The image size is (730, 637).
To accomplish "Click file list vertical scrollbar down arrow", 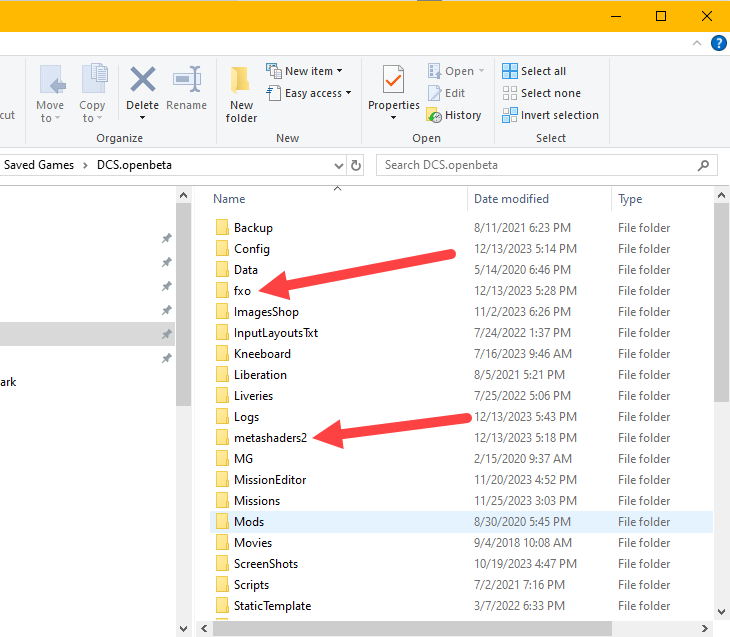I will (x=721, y=612).
